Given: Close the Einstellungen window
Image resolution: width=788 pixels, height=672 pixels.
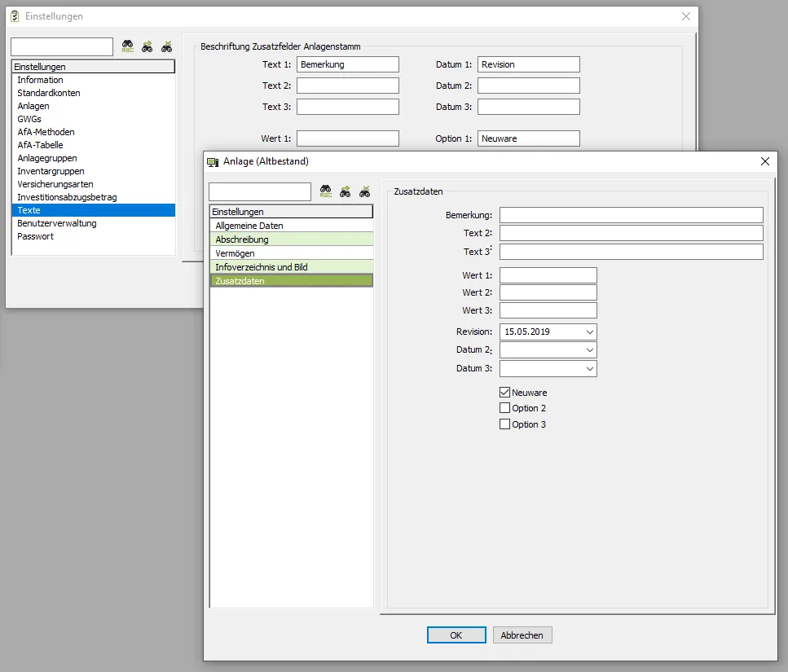Looking at the screenshot, I should coord(686,16).
